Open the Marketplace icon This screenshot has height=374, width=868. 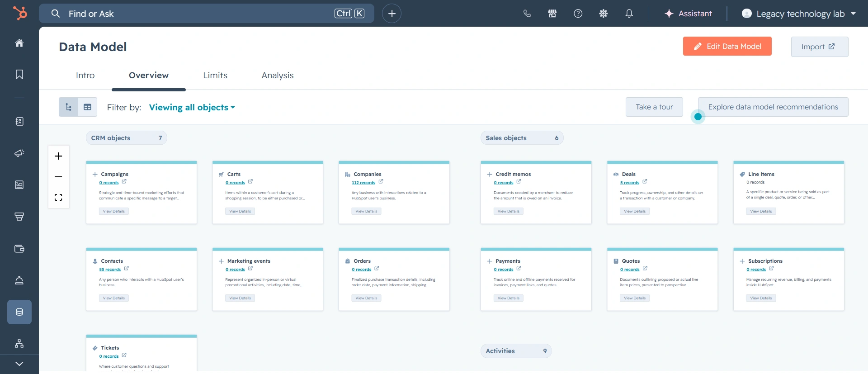pyautogui.click(x=552, y=14)
